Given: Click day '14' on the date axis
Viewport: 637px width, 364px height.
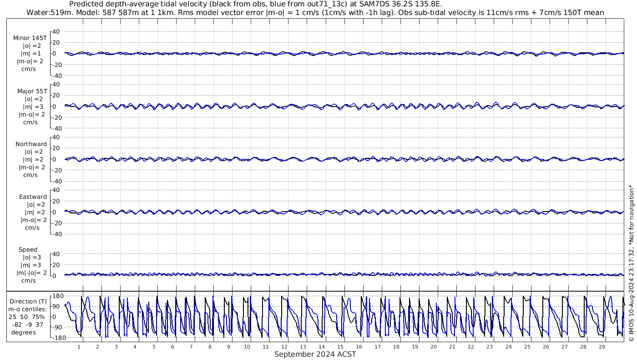Looking at the screenshot, I should 322,347.
